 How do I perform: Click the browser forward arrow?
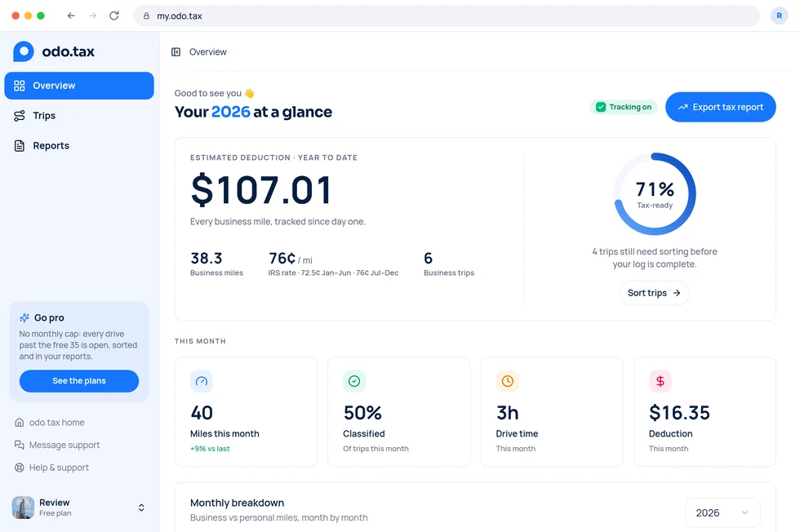[x=92, y=16]
